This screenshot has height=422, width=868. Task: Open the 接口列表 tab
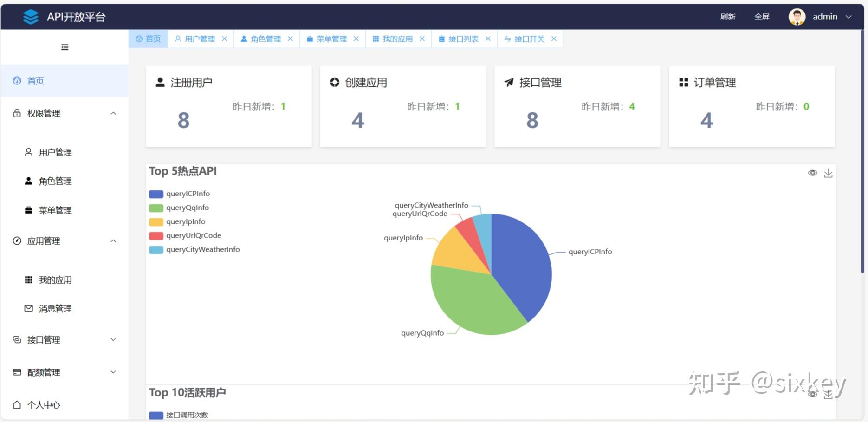coord(462,39)
